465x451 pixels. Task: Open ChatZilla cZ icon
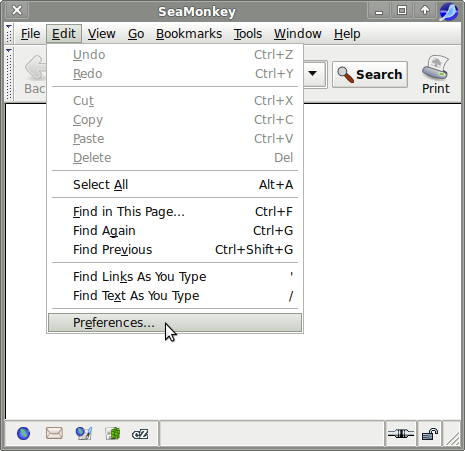click(140, 434)
